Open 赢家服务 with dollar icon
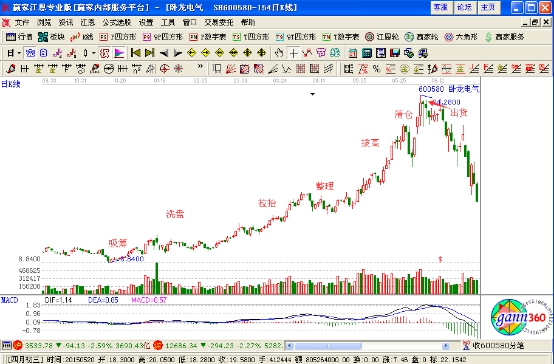Viewport: 554px width, 364px height. [504, 37]
